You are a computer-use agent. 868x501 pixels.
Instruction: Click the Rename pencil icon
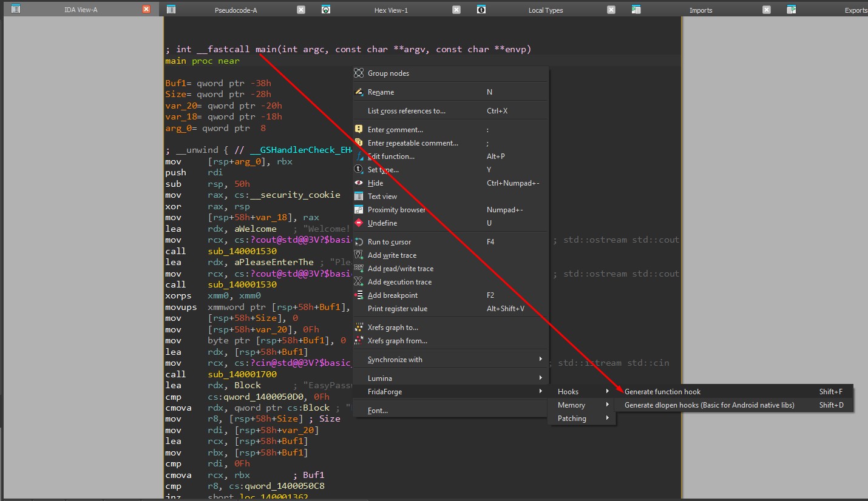pyautogui.click(x=359, y=92)
